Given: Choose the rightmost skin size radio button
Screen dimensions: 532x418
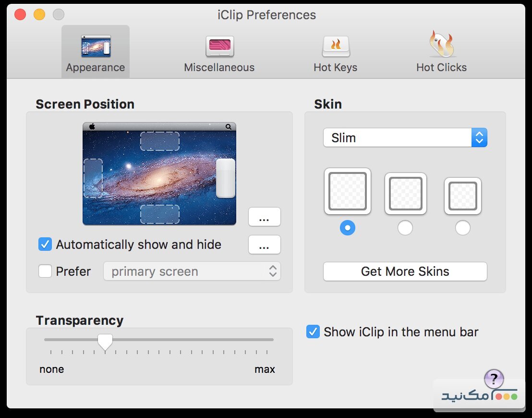Looking at the screenshot, I should click(x=463, y=228).
